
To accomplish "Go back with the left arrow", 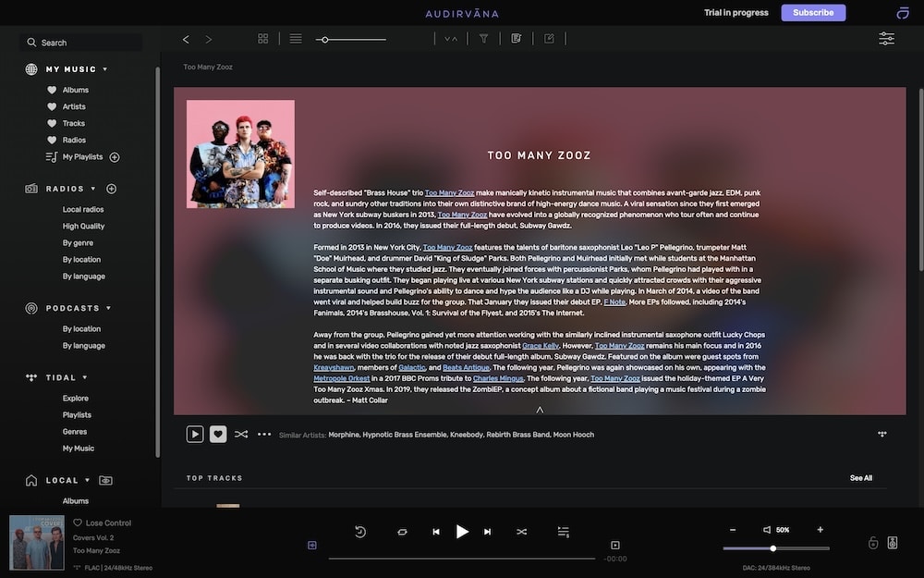I will coord(187,39).
